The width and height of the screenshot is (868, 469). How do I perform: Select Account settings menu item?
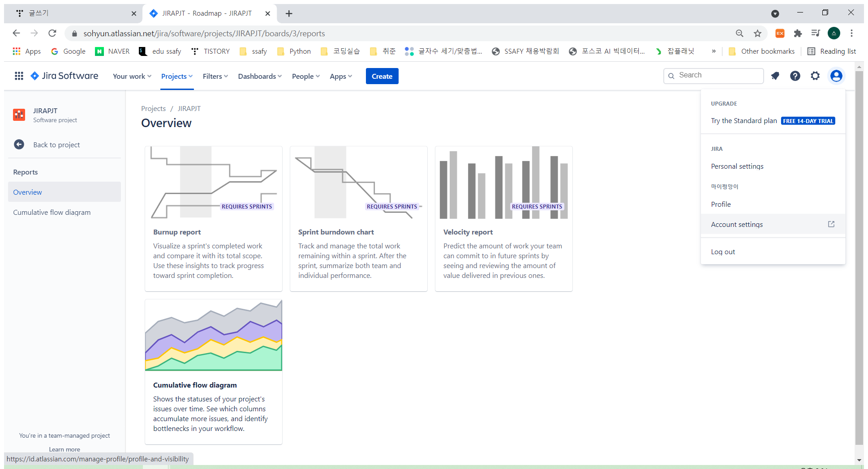pos(773,224)
